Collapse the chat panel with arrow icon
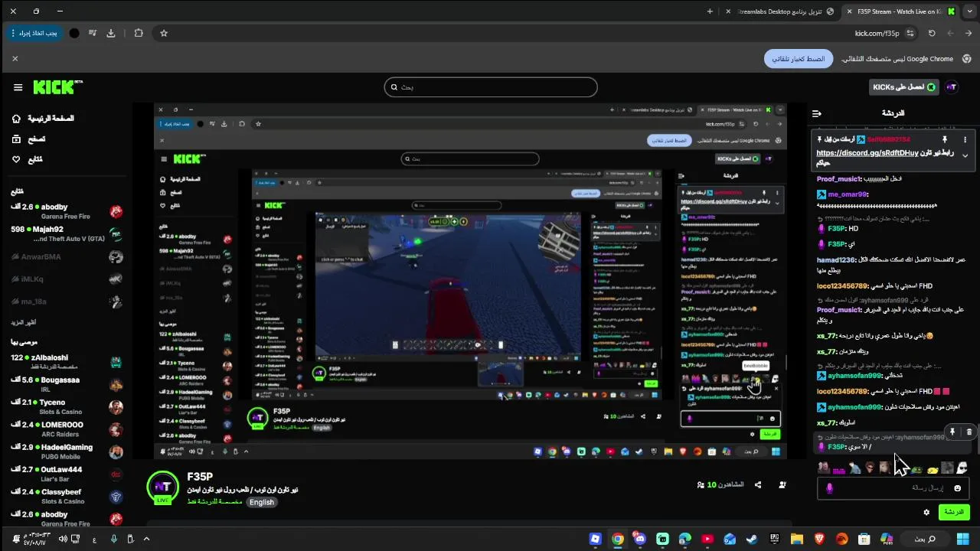This screenshot has height=551, width=980. (x=817, y=113)
